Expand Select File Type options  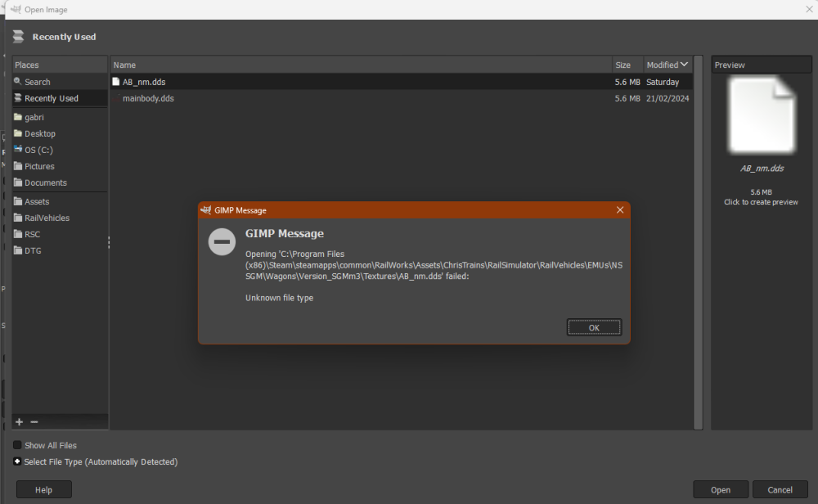tap(17, 461)
